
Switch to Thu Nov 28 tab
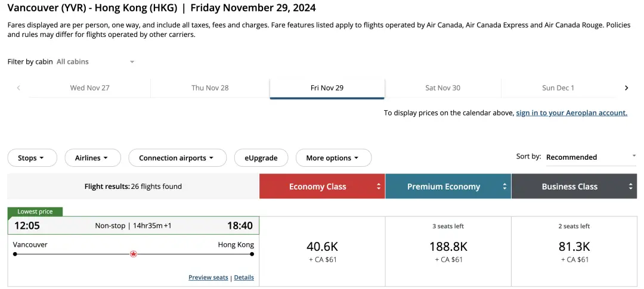pos(210,88)
